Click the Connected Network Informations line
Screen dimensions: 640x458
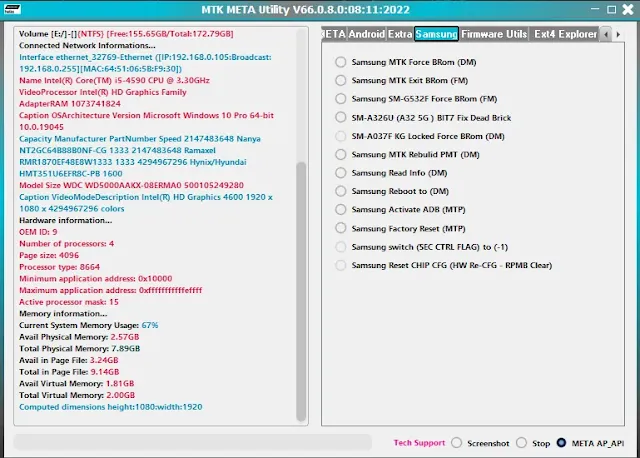[87, 45]
